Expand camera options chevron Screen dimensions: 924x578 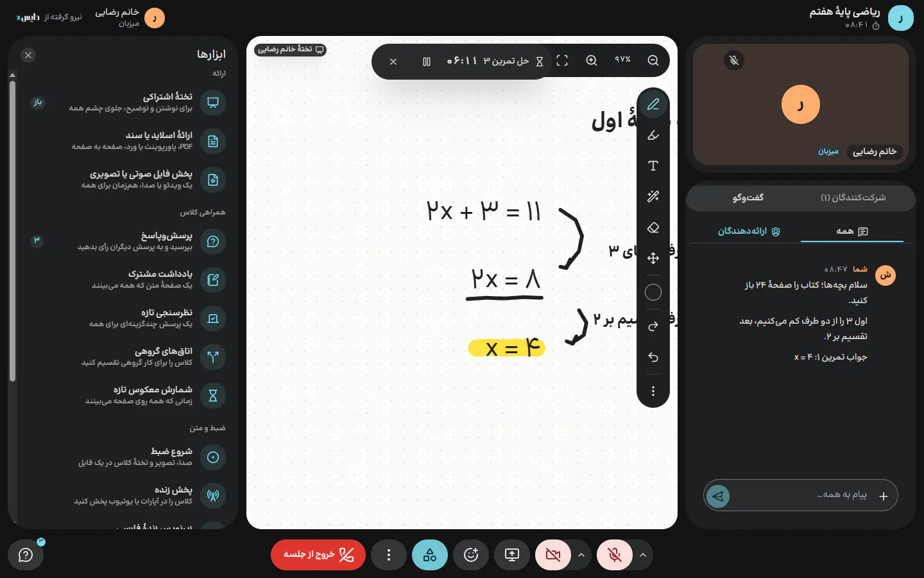coord(581,555)
